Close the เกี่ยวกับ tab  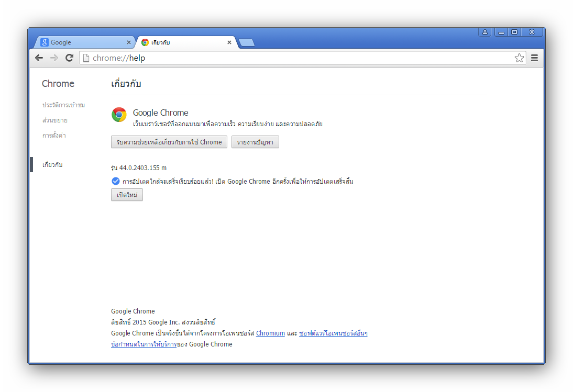pos(229,42)
